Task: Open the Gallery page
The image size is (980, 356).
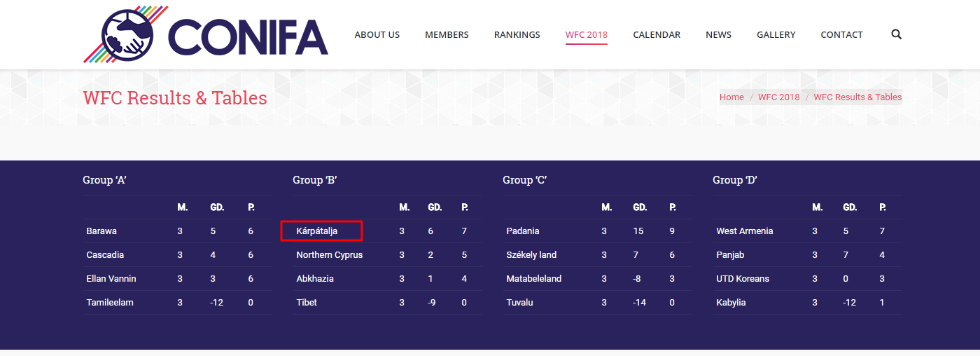Action: pos(776,34)
